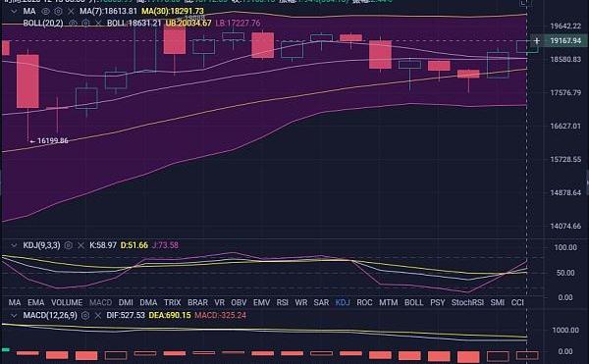Select the StochRSI indicator tab
Screen dimensions: 589x364
point(467,302)
